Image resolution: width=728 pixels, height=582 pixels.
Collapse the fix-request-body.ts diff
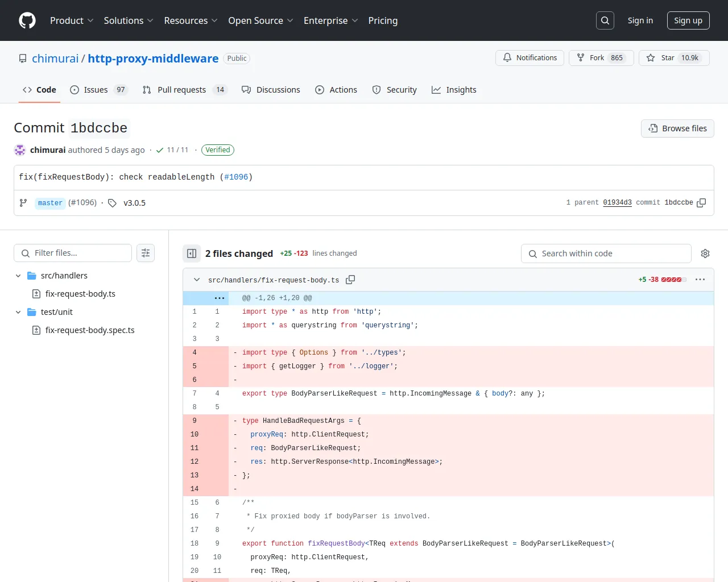point(197,280)
